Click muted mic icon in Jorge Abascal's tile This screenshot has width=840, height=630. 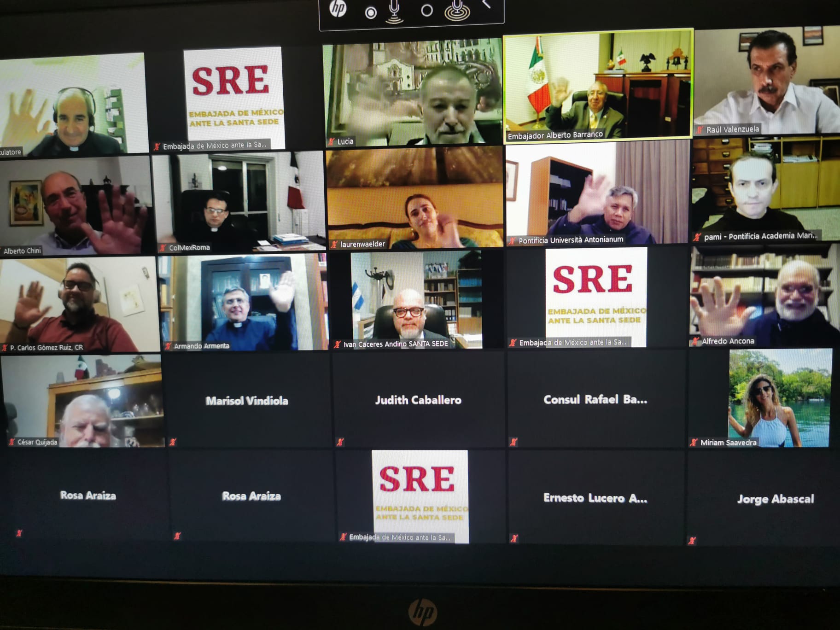click(x=692, y=541)
